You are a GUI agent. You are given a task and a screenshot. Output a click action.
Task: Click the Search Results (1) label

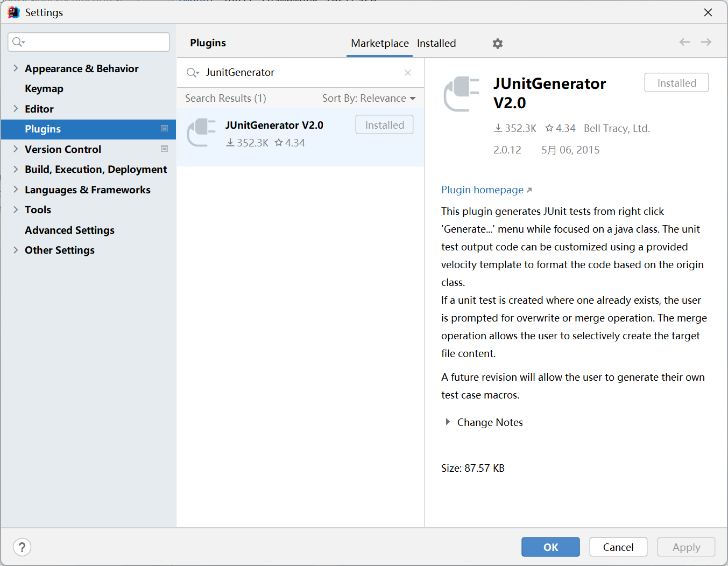(225, 99)
